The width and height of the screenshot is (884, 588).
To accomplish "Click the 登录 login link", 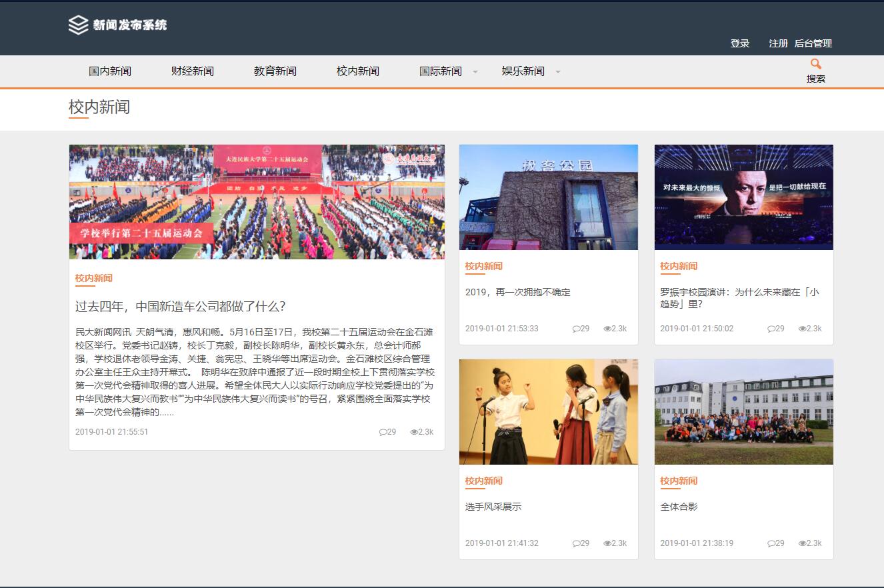I will pyautogui.click(x=739, y=43).
